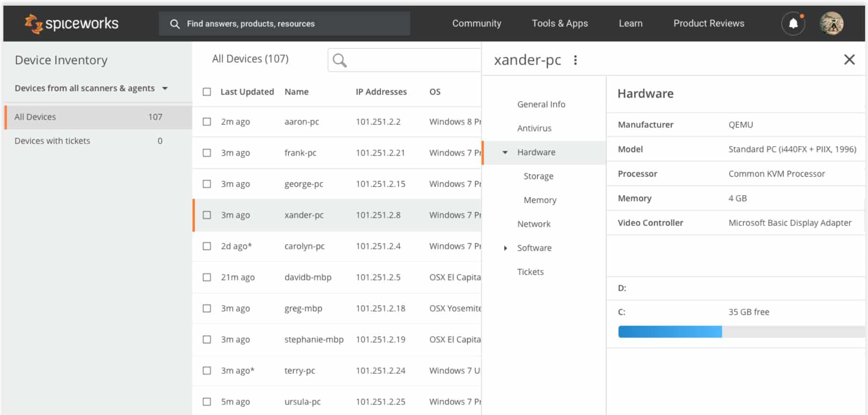Click IP address 101.251.2.8
This screenshot has height=415, width=868.
(x=378, y=215)
